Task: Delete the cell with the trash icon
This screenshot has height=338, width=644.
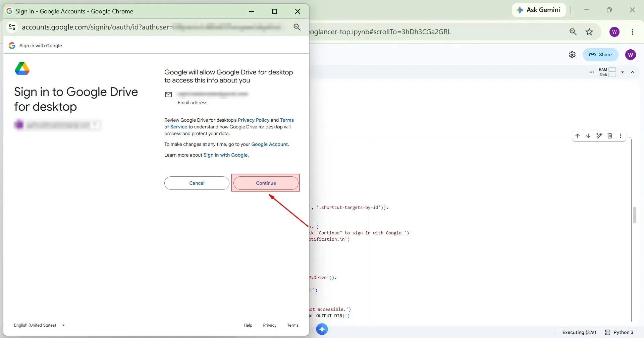Action: click(x=610, y=136)
